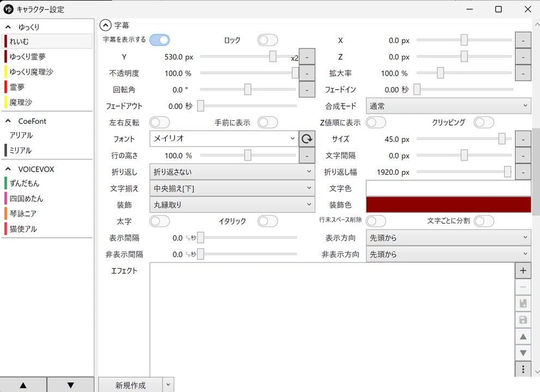Open the 非表示方向 dropdown

[x=448, y=254]
